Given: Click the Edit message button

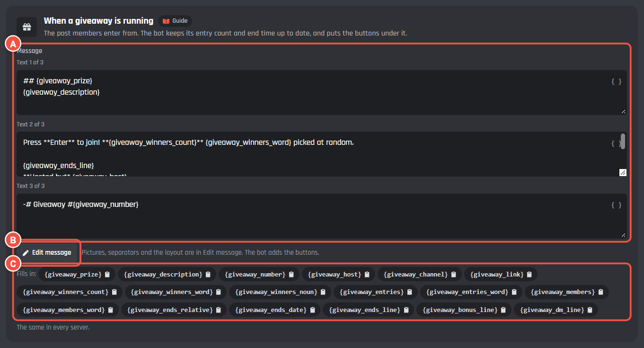Looking at the screenshot, I should [47, 252].
